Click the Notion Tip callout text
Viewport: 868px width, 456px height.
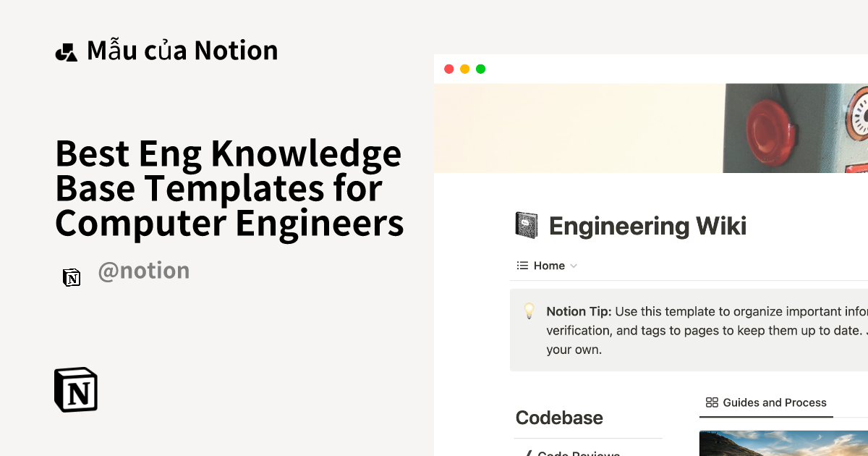tap(706, 331)
